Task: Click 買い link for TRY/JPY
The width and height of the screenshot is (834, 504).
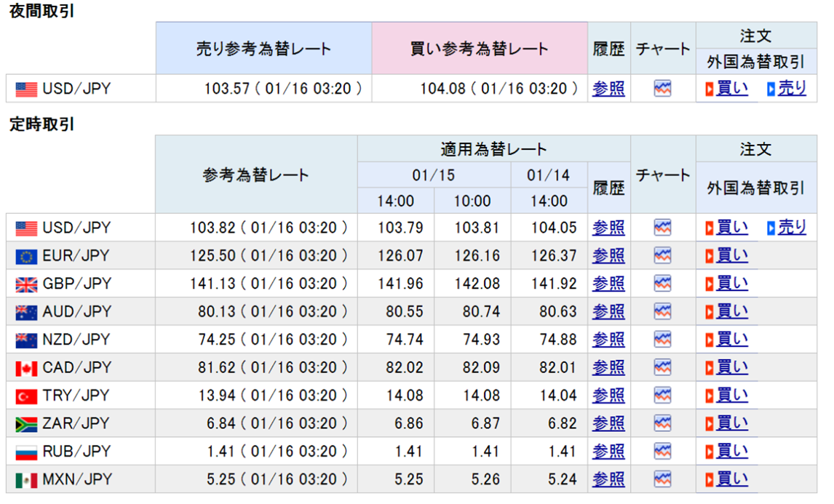Action: (x=732, y=396)
